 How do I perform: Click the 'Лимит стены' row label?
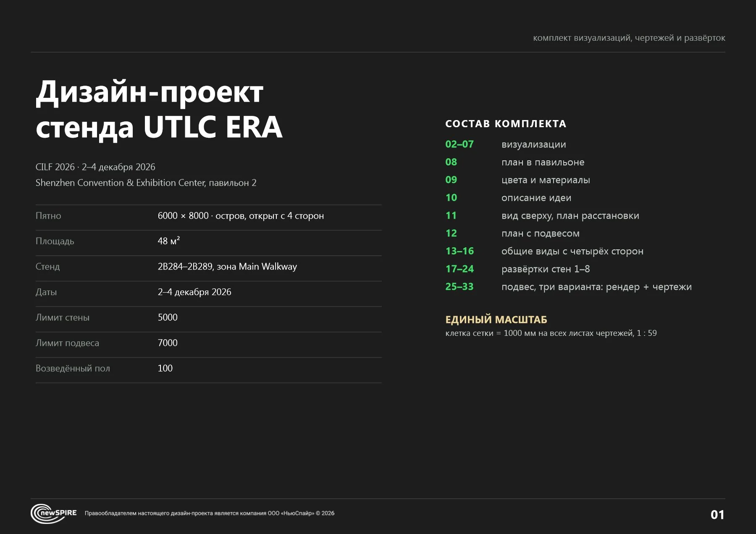62,318
